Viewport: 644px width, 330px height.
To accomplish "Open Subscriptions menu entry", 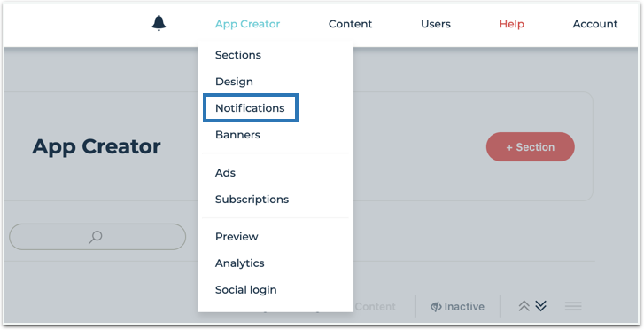I will click(x=252, y=199).
